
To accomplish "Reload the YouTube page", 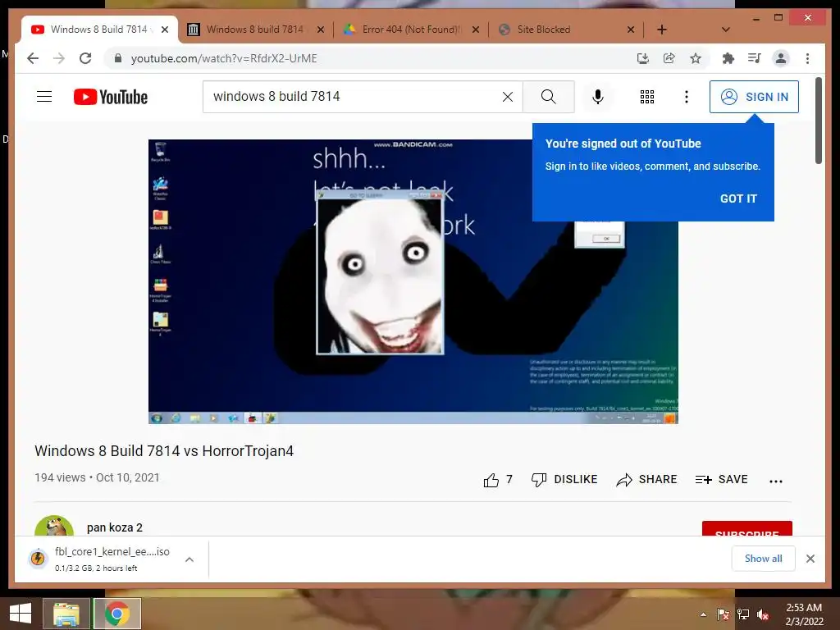I will (x=85, y=58).
